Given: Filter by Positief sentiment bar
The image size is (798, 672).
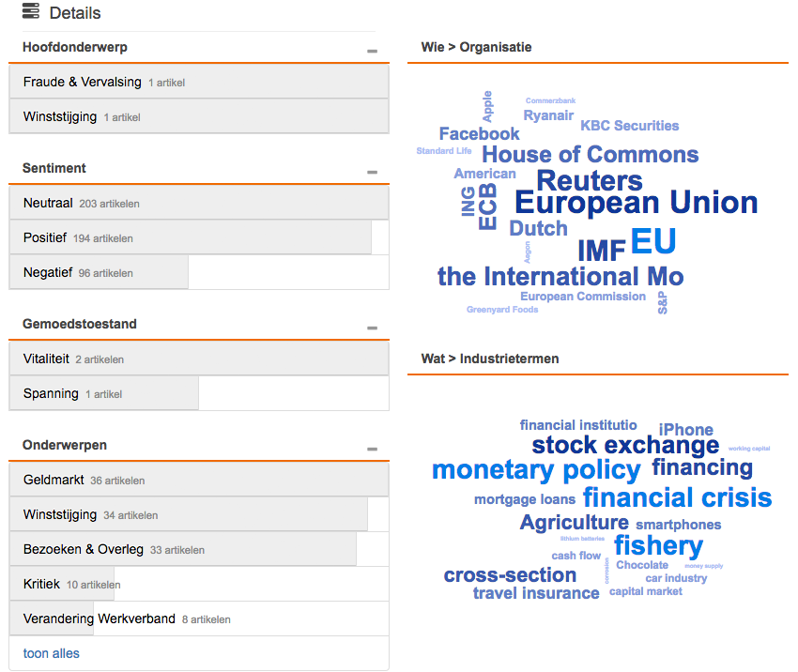Looking at the screenshot, I should click(199, 237).
